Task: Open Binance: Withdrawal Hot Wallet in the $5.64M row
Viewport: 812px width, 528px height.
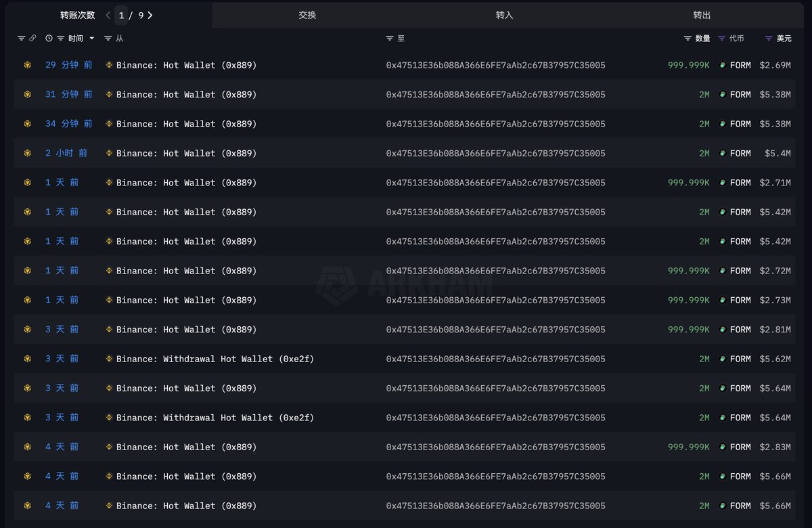Action: pos(215,418)
